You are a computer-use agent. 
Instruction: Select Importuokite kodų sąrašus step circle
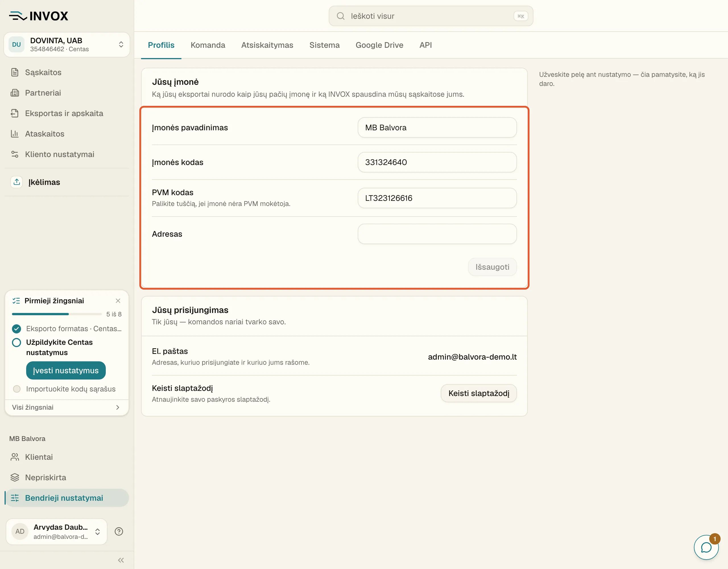pyautogui.click(x=17, y=389)
